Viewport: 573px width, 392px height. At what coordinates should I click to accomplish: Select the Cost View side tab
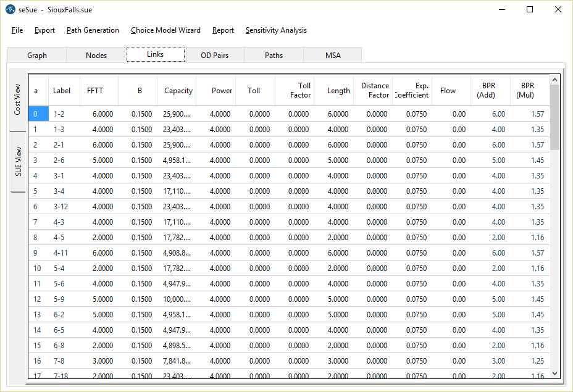coord(17,99)
